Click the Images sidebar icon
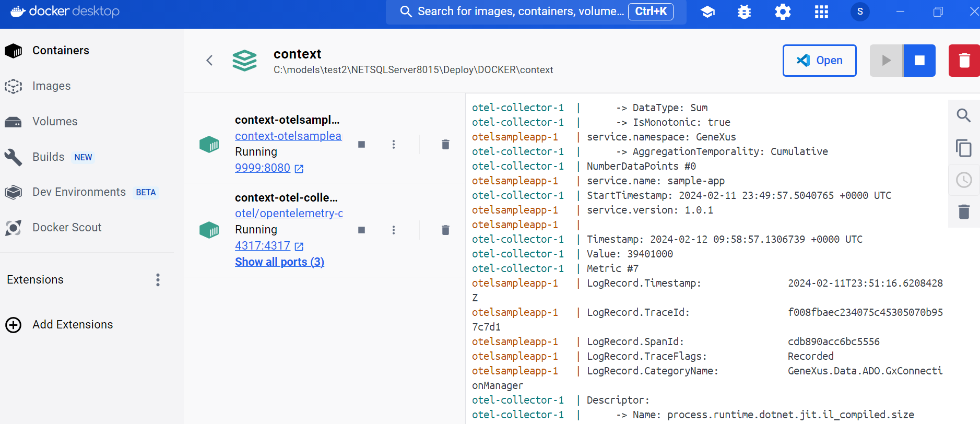The height and width of the screenshot is (424, 980). pyautogui.click(x=13, y=86)
